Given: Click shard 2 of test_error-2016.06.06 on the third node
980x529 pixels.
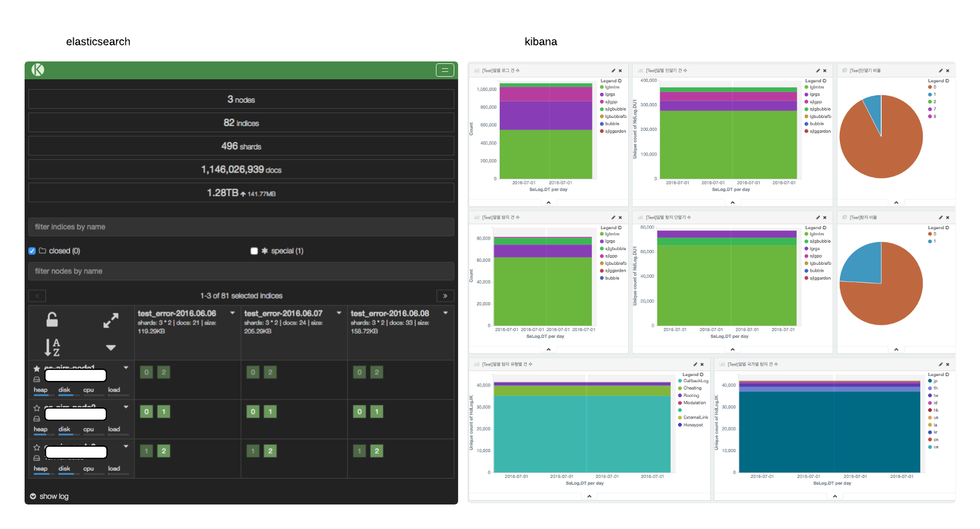Looking at the screenshot, I should pos(164,451).
